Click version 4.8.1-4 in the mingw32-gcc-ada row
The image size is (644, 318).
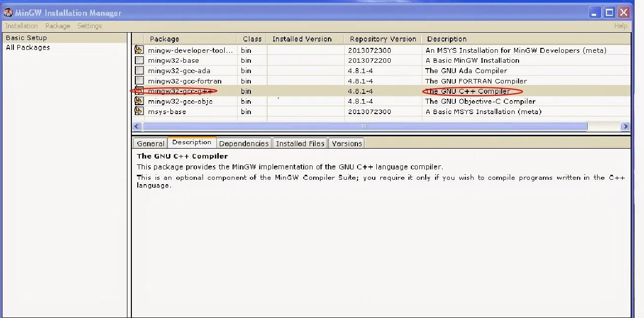pyautogui.click(x=360, y=71)
